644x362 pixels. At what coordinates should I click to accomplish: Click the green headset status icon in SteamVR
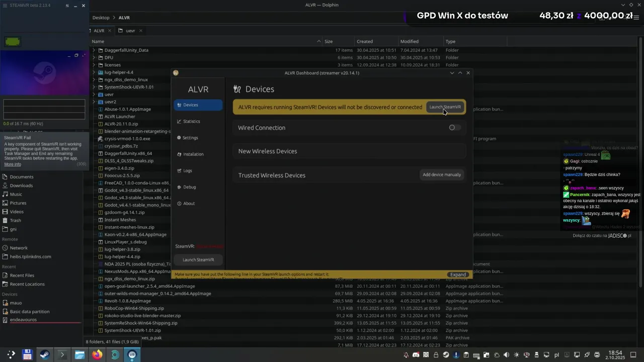point(13,42)
